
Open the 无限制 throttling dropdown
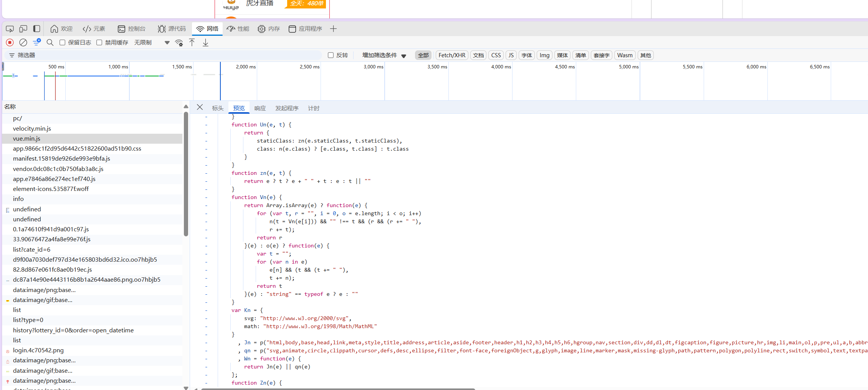click(152, 43)
